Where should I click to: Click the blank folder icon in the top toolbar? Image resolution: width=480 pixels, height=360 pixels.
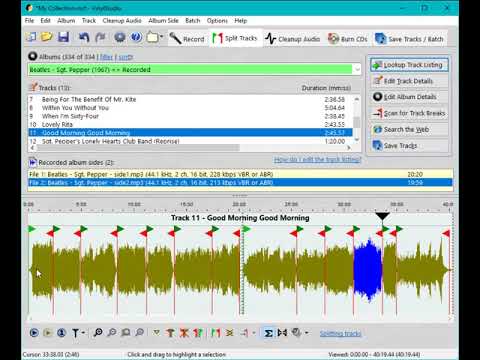click(152, 37)
